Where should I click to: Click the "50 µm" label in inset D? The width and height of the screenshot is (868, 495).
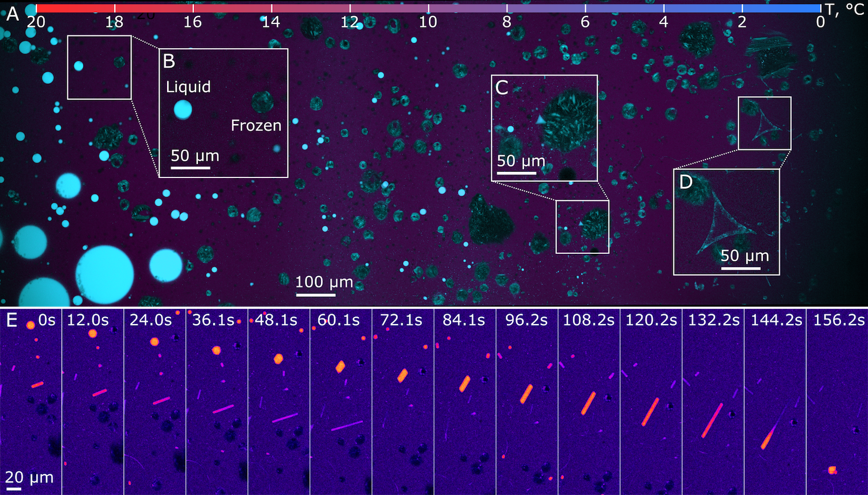coord(745,255)
